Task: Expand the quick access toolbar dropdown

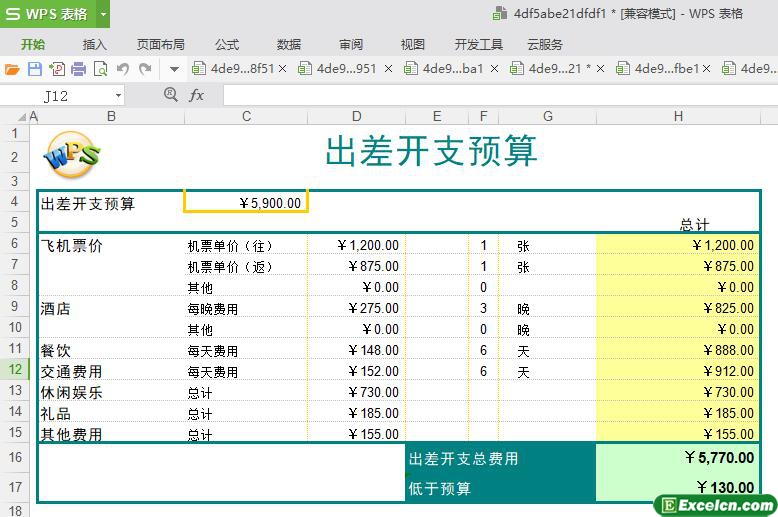Action: click(173, 69)
